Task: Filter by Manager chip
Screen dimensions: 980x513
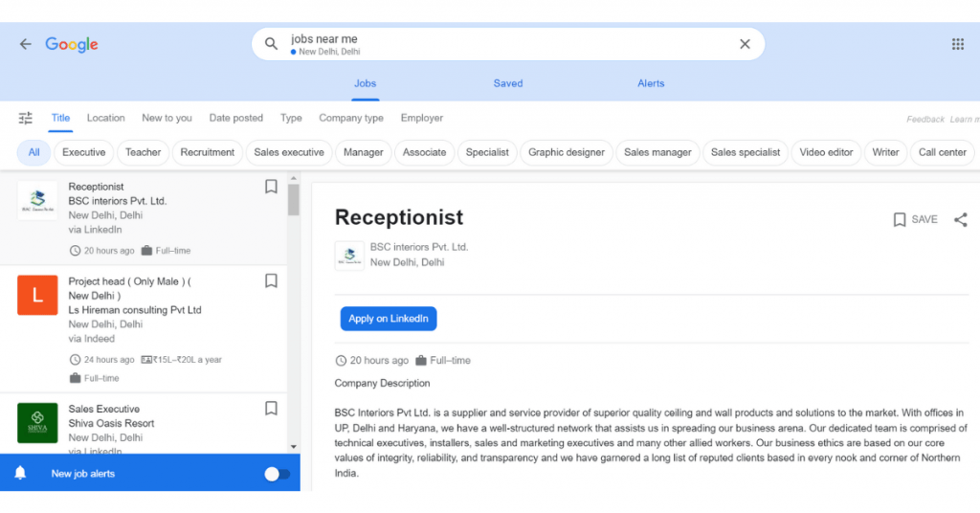Action: (x=363, y=152)
